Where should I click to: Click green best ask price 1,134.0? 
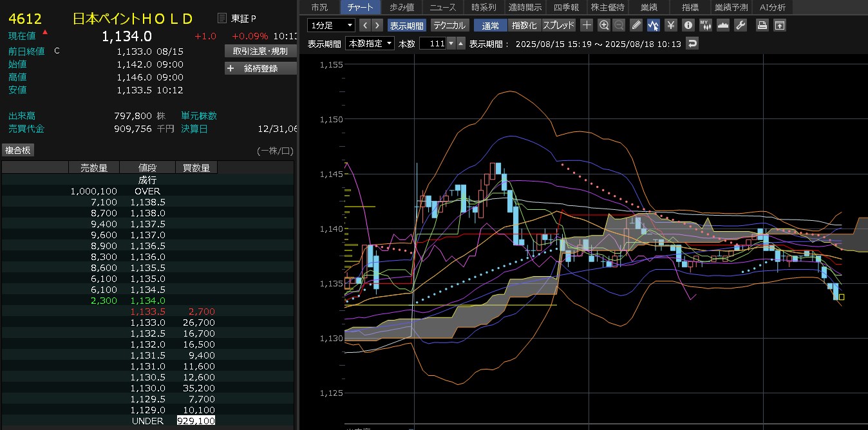(x=147, y=301)
